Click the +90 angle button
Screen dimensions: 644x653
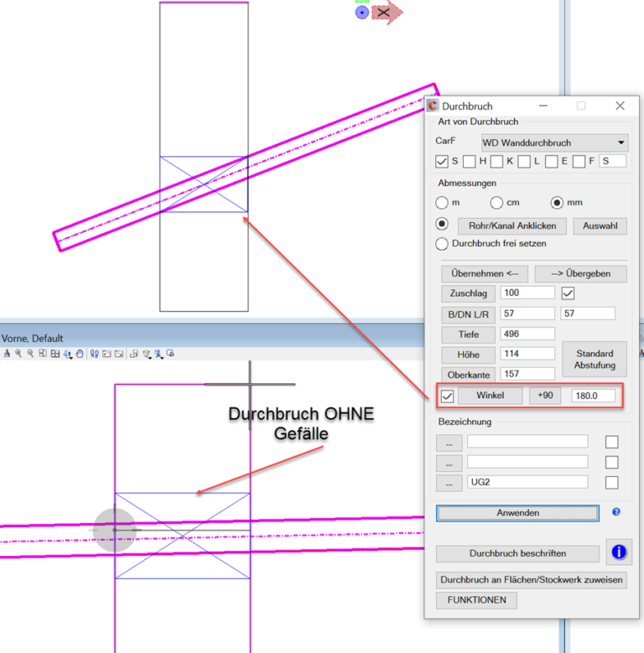[545, 395]
